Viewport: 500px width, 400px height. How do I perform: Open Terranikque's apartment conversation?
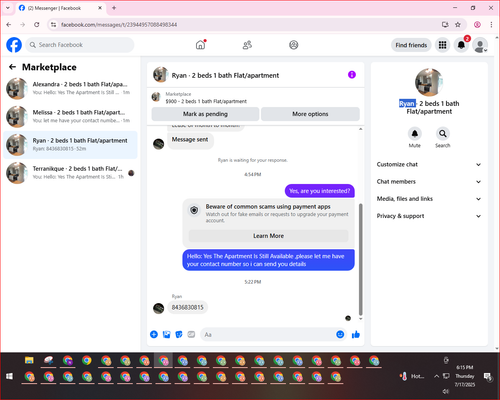(70, 173)
